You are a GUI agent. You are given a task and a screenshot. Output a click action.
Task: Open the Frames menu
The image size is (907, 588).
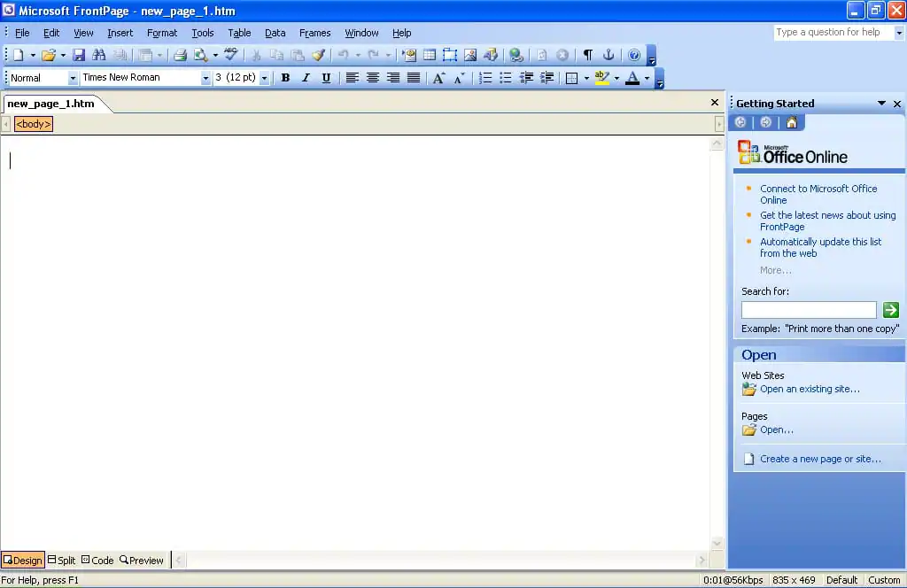point(314,33)
